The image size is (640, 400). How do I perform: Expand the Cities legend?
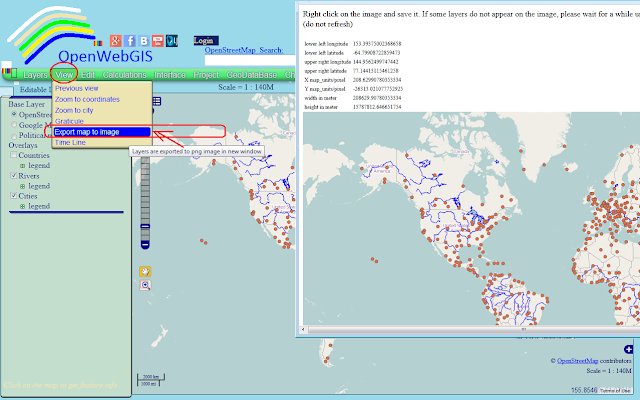point(23,207)
